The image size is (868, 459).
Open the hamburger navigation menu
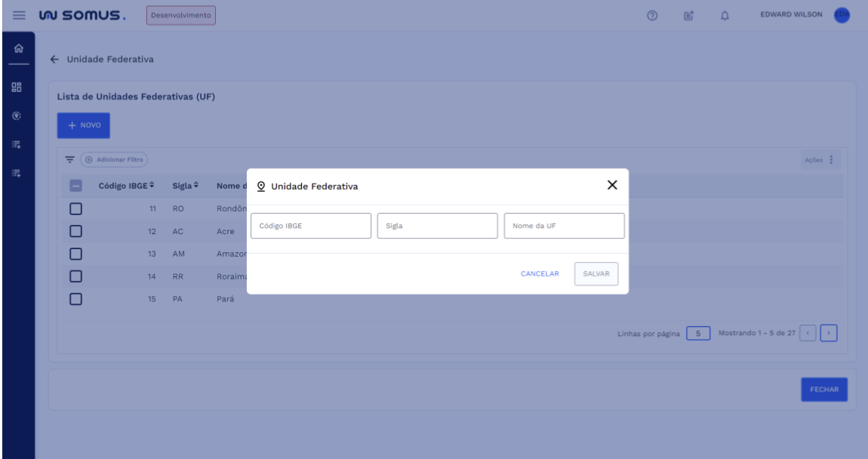(x=17, y=15)
